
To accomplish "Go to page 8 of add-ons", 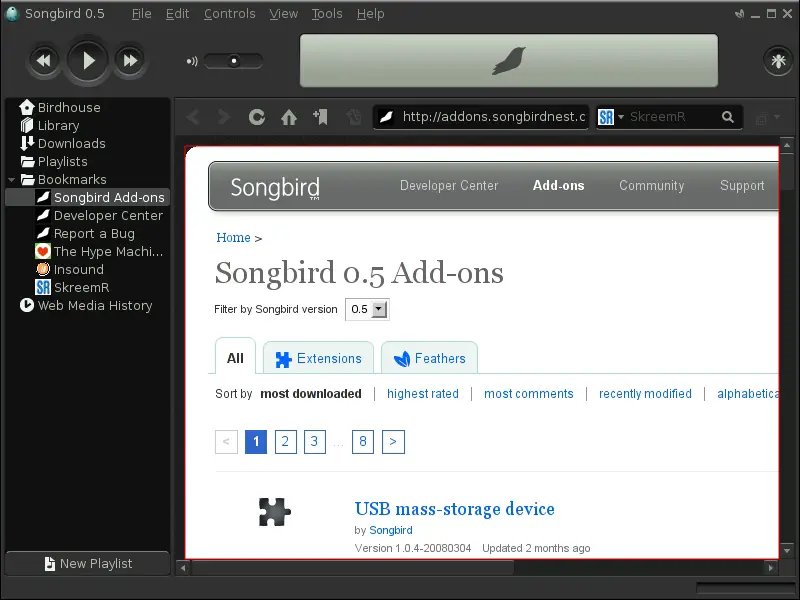I will tap(363, 442).
